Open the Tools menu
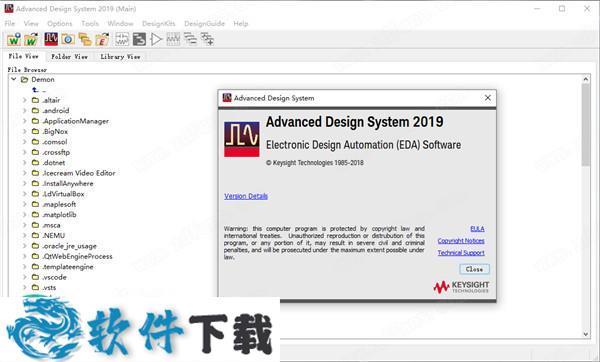Image resolution: width=600 pixels, height=362 pixels. tap(90, 23)
